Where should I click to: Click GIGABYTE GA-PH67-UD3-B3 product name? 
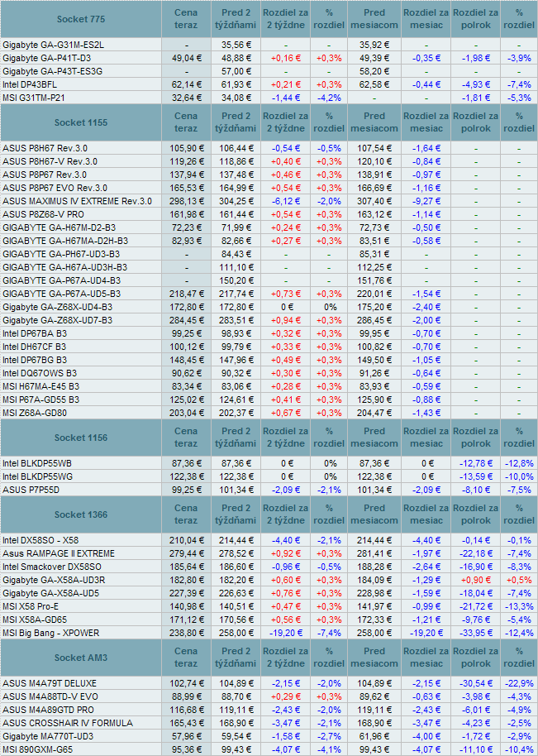pyautogui.click(x=61, y=254)
